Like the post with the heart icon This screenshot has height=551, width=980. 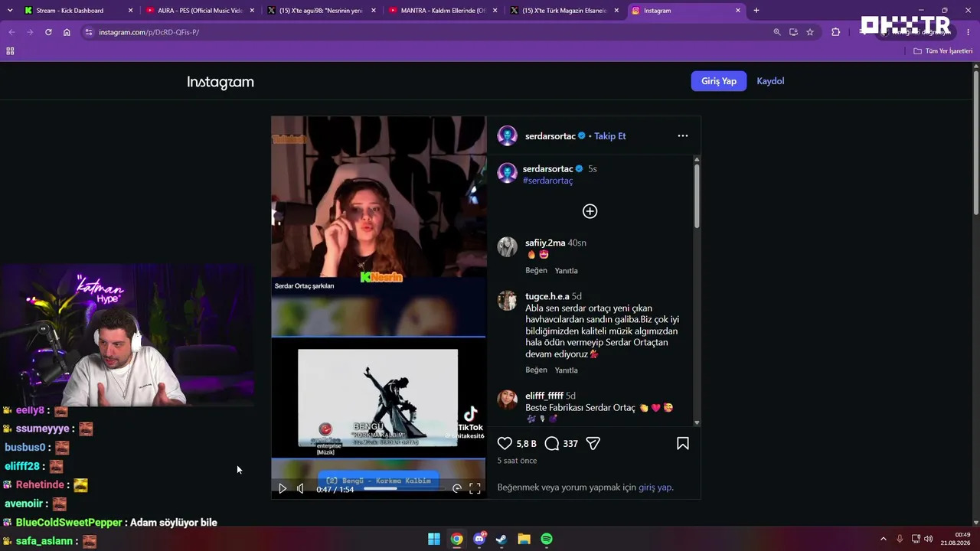pos(505,443)
